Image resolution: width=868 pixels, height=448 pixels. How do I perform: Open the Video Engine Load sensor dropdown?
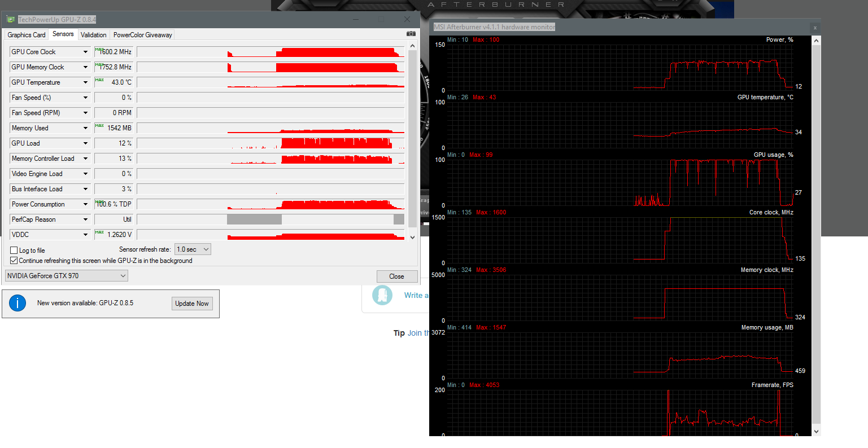[x=86, y=174]
